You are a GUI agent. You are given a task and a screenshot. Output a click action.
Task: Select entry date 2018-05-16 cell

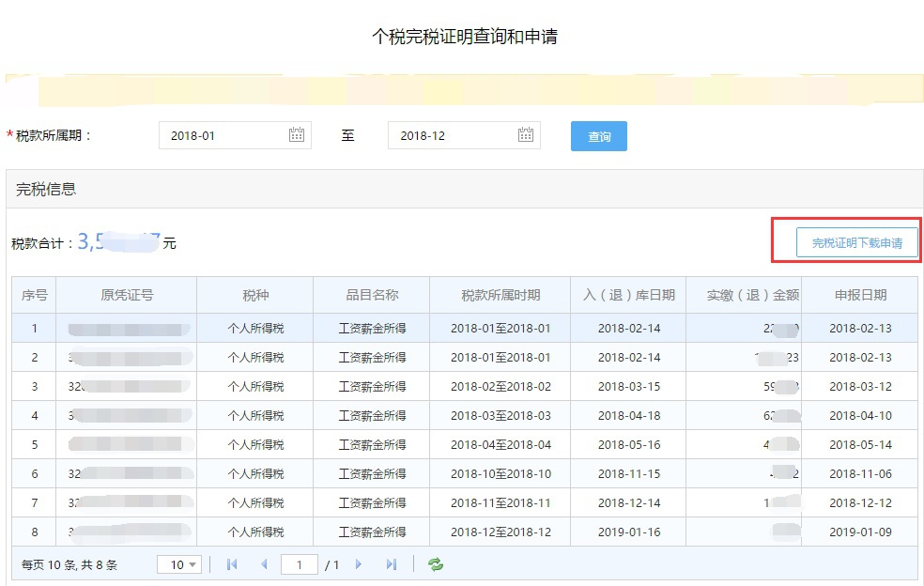(629, 444)
